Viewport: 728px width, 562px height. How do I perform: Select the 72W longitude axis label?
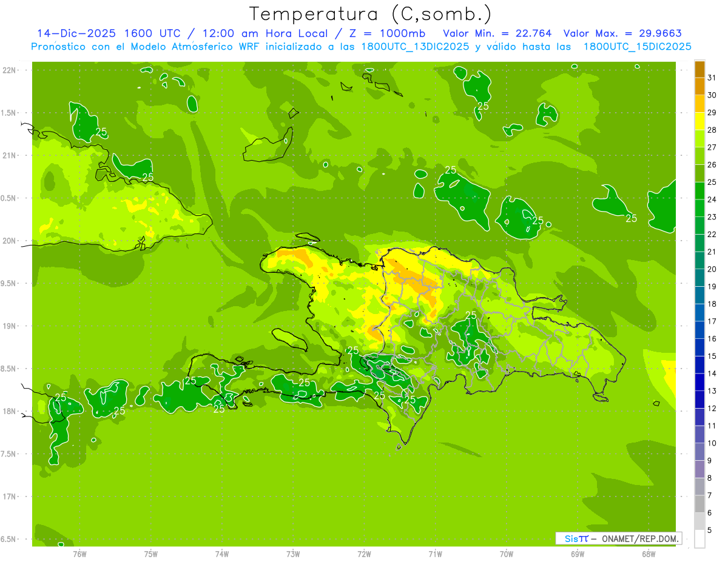[x=364, y=554]
